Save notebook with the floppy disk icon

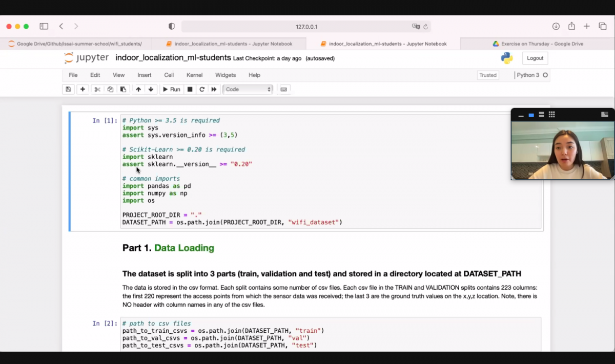[68, 89]
